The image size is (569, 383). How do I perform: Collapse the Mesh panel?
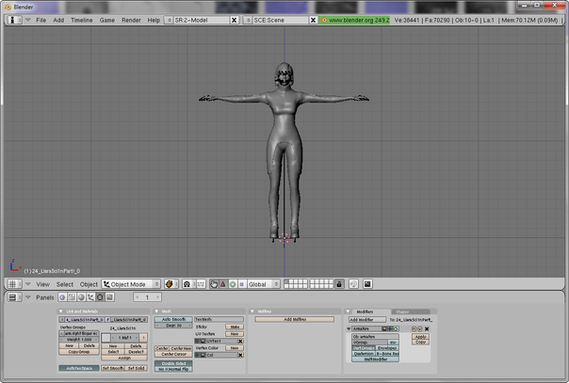[x=157, y=311]
